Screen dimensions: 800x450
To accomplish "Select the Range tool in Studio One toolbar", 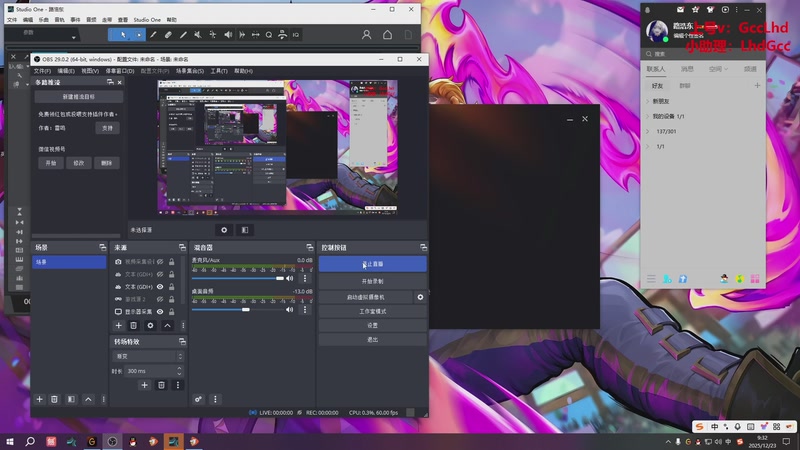I will tap(138, 35).
